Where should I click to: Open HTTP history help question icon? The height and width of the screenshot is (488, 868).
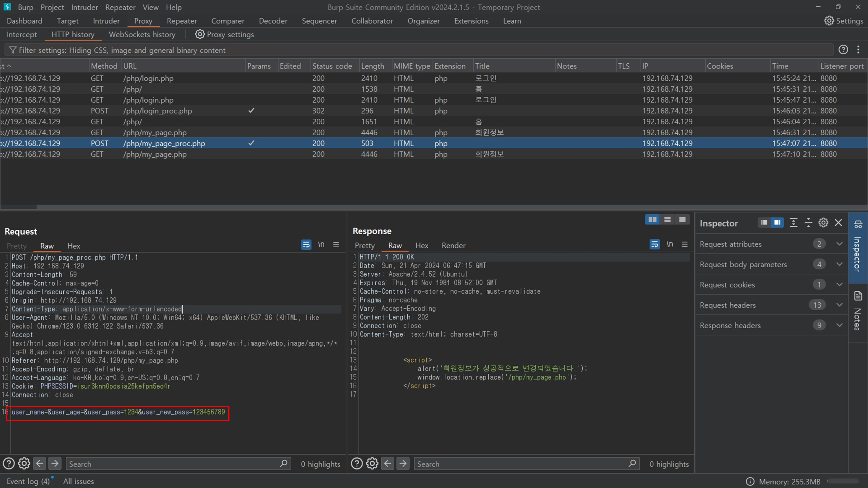pos(843,50)
